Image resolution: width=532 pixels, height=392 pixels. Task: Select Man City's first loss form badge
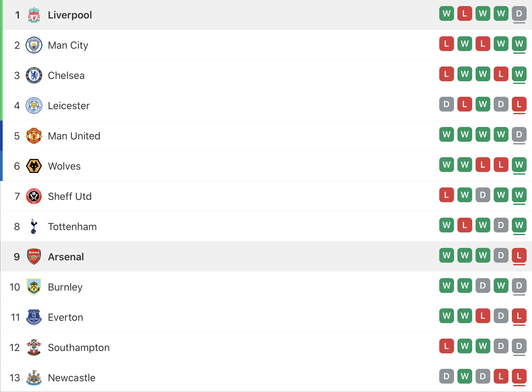(447, 44)
